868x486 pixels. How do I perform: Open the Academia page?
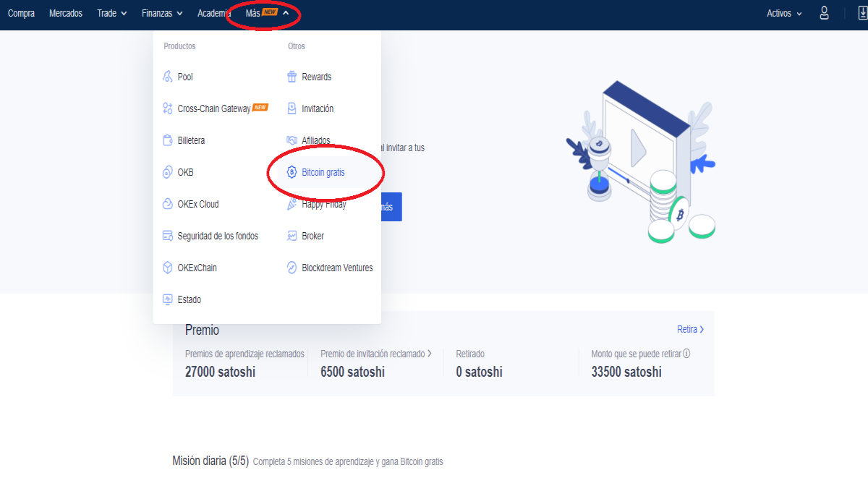[x=214, y=13]
